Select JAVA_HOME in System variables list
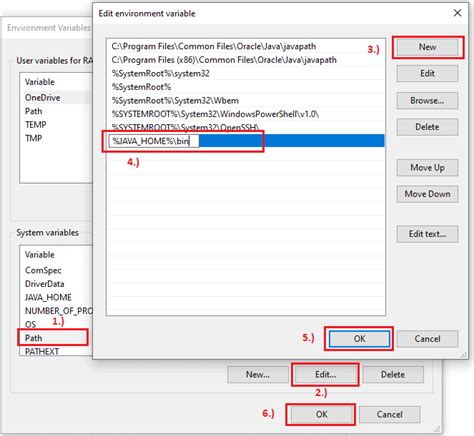The image size is (474, 436). [56, 297]
